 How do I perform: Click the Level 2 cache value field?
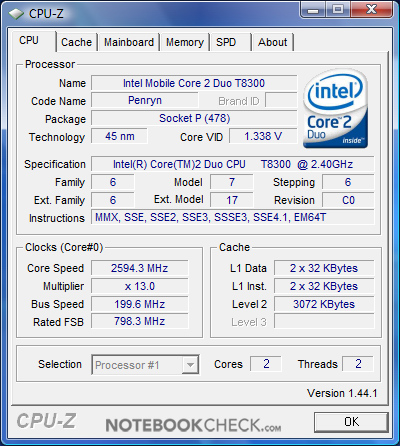[x=324, y=304]
